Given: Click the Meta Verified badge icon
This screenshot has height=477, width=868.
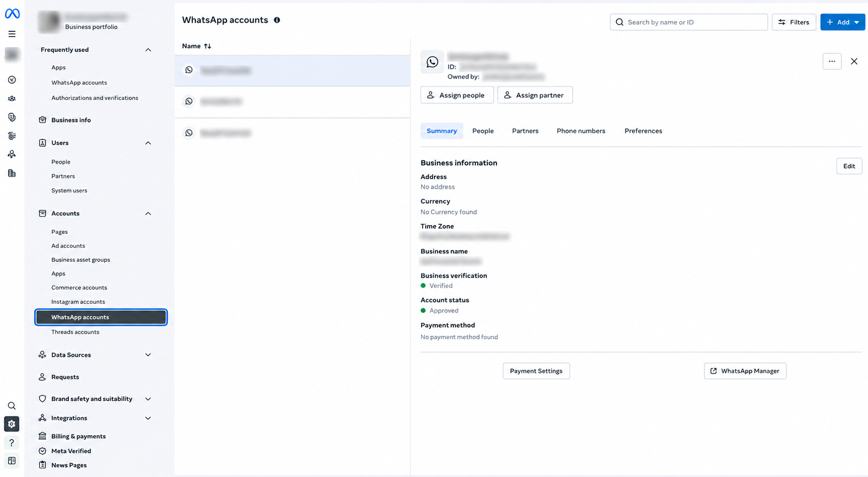Looking at the screenshot, I should [x=43, y=451].
